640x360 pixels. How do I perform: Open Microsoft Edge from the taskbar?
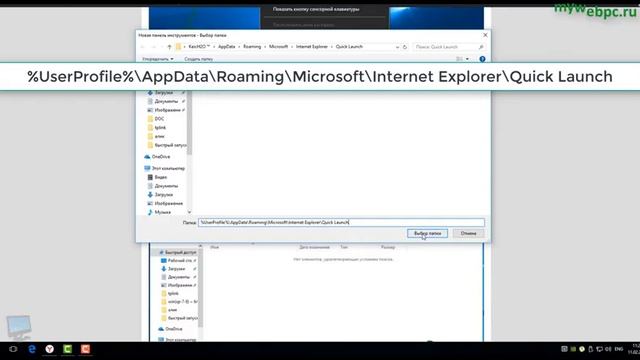(x=32, y=349)
